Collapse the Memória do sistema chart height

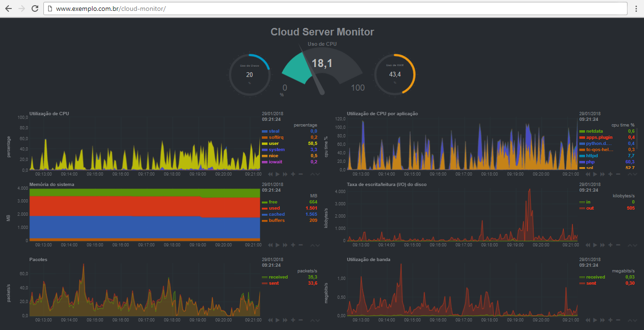(x=313, y=245)
